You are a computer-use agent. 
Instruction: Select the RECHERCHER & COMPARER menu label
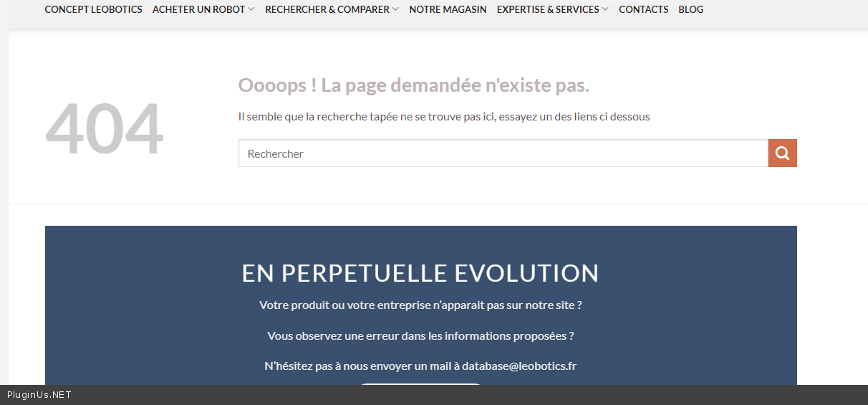click(x=327, y=9)
